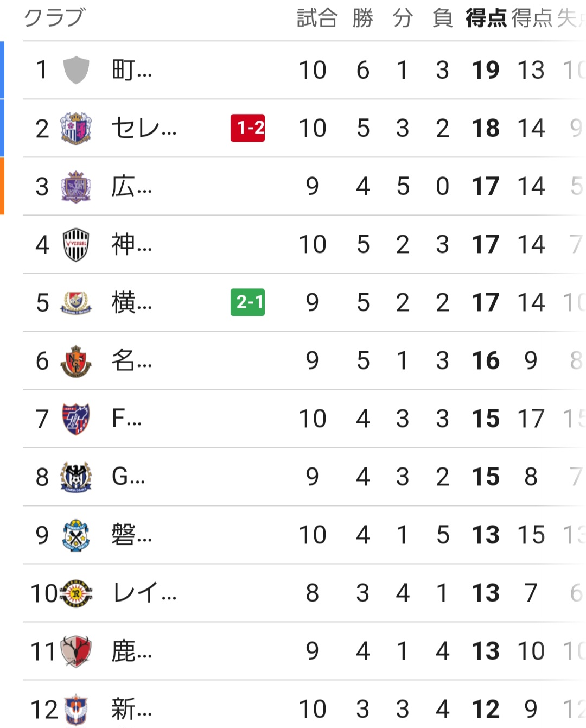Click the クラブ column header
The image size is (586, 728).
[54, 17]
